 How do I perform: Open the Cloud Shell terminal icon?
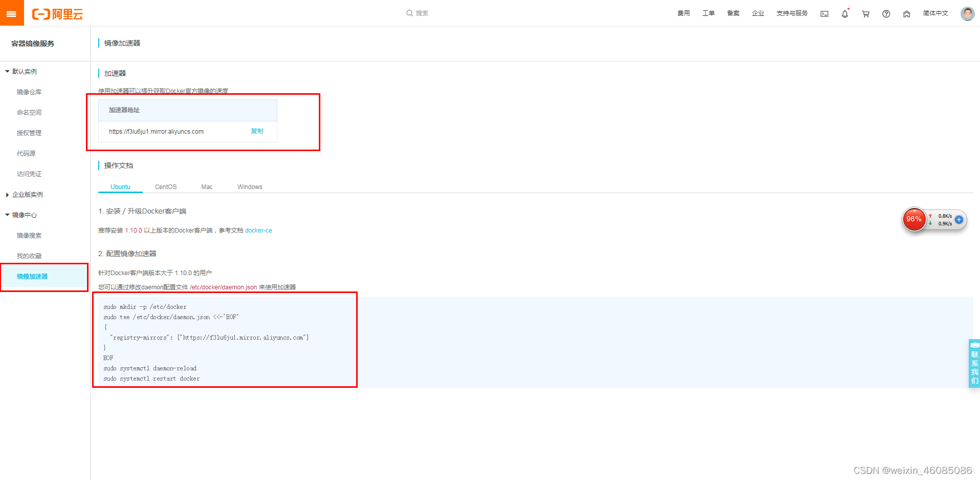(x=824, y=14)
